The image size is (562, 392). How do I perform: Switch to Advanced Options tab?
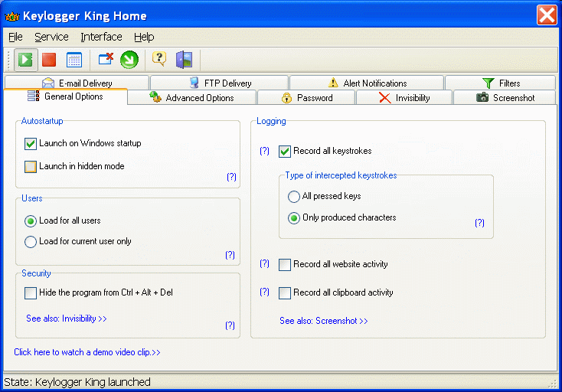[x=191, y=97]
